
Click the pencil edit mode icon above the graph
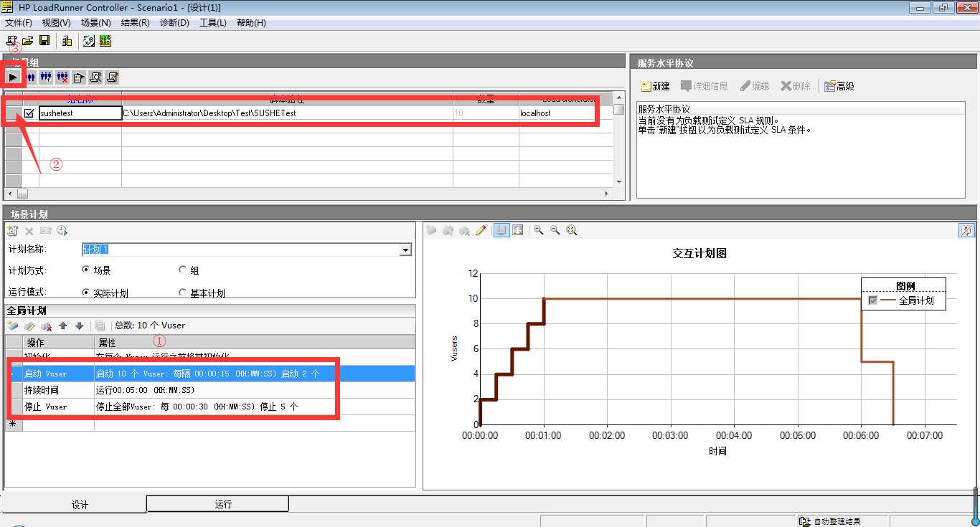click(481, 230)
